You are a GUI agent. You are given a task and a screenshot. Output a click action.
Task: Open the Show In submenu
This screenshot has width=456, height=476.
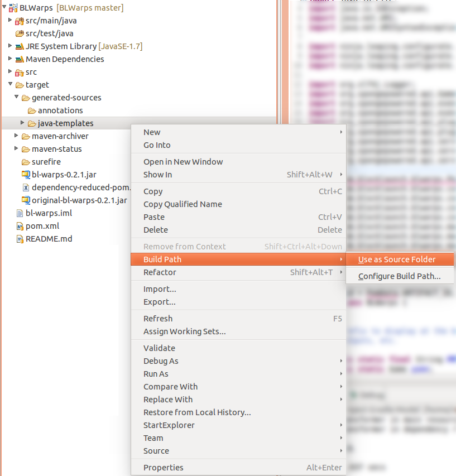click(x=238, y=175)
